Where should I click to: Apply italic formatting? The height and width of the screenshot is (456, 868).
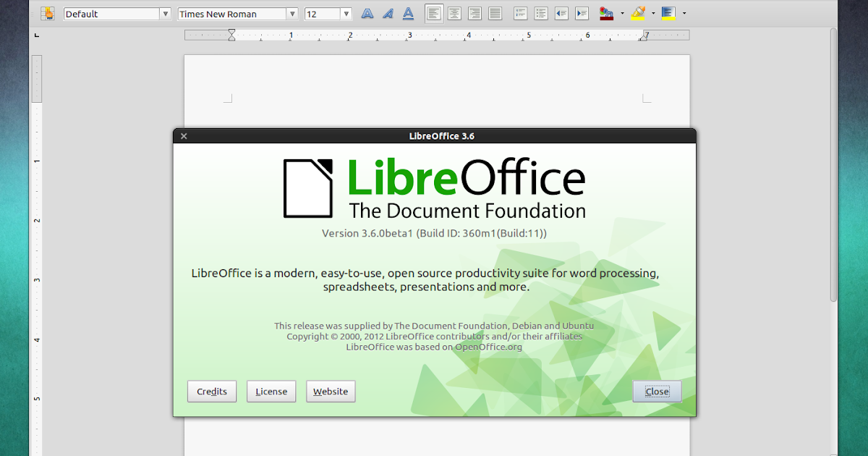(x=388, y=13)
